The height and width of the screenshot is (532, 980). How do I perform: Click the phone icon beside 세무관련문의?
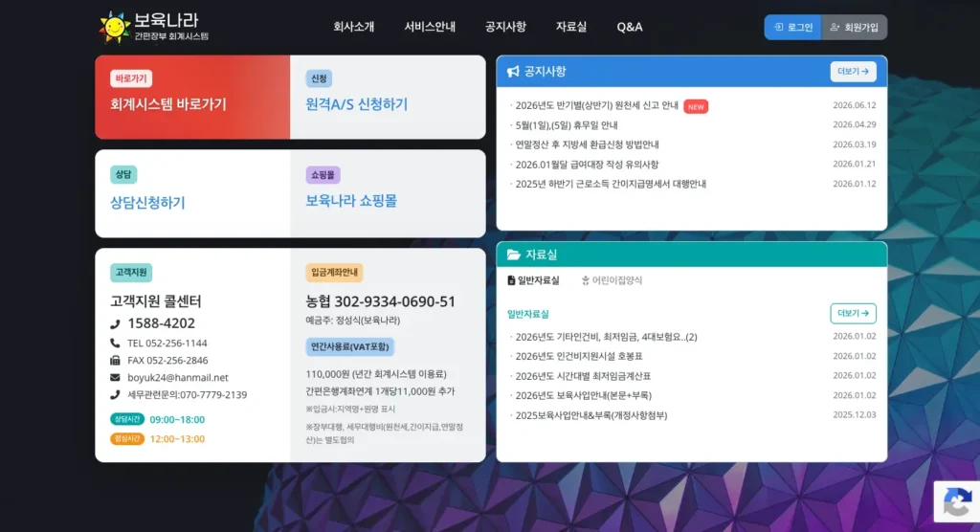point(115,395)
